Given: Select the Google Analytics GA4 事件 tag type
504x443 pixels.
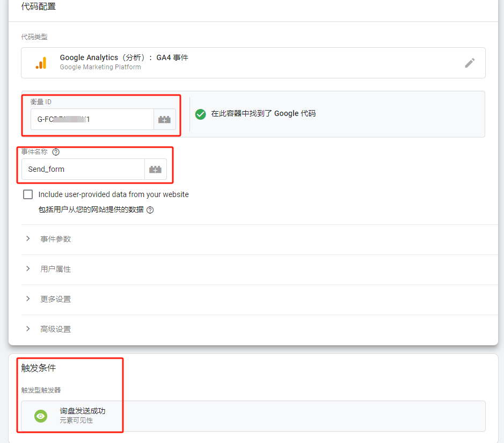Looking at the screenshot, I should pyautogui.click(x=253, y=63).
